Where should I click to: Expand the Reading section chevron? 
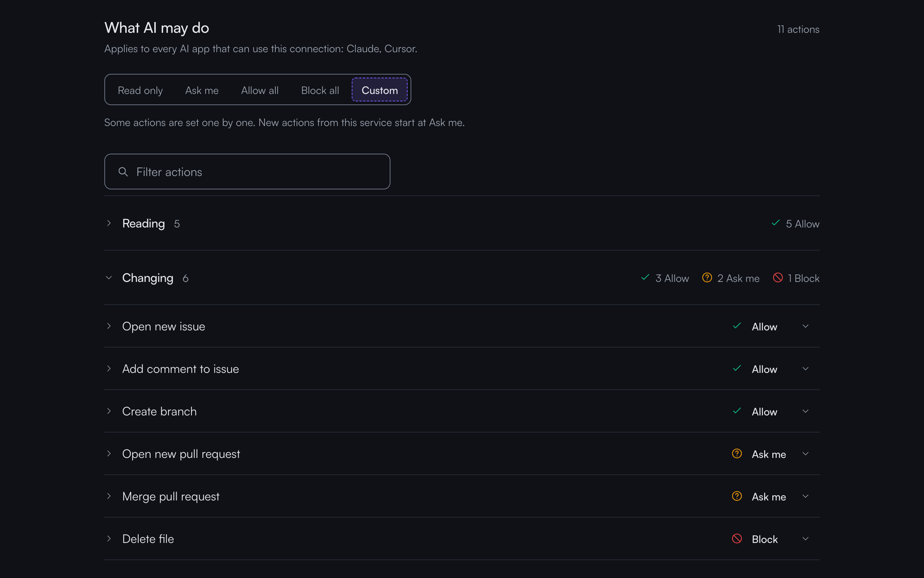click(109, 223)
